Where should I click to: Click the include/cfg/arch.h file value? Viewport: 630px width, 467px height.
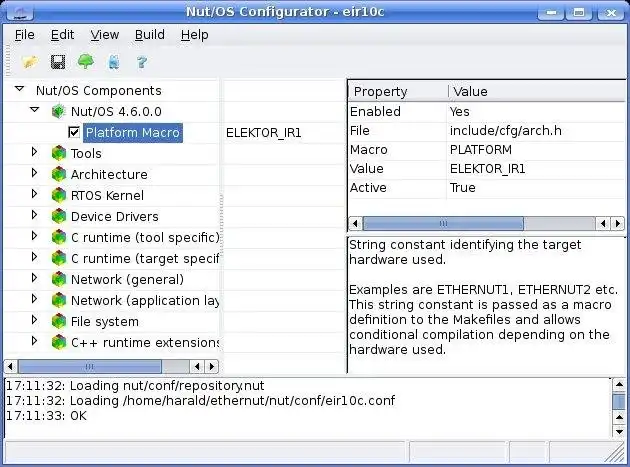pos(505,131)
